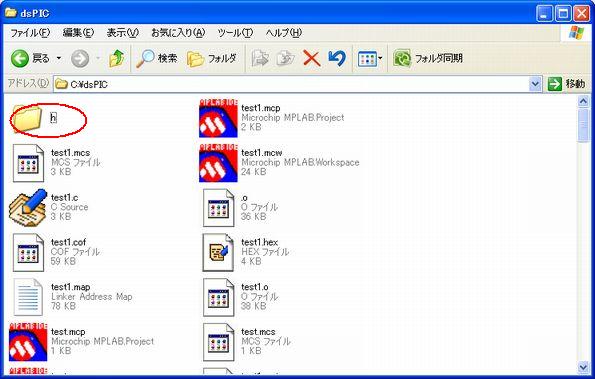Viewport: 595px width, 379px height.
Task: Click the h folder name edit box
Action: [54, 118]
